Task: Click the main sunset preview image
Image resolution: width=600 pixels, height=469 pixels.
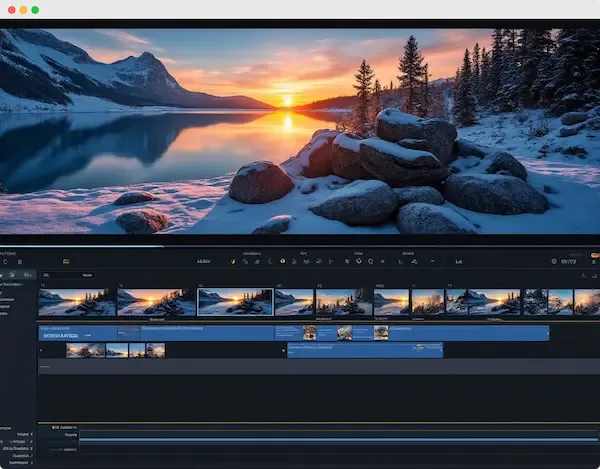Action: point(300,131)
